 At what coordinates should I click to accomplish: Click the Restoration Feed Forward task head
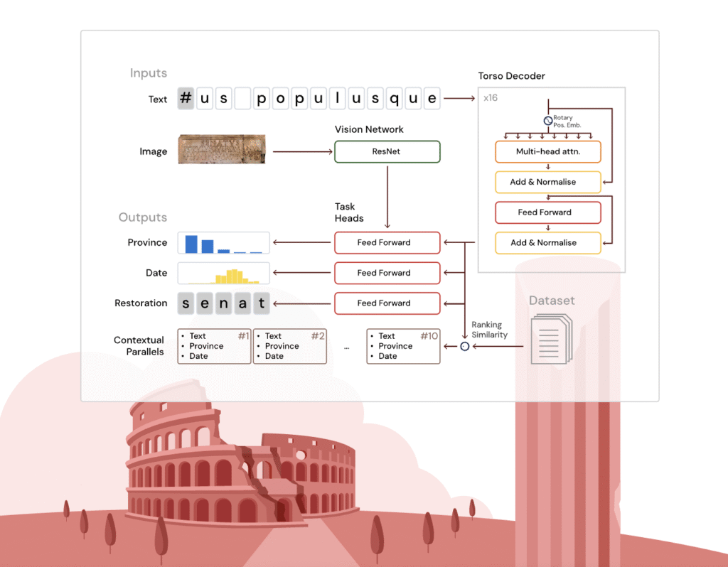point(387,303)
